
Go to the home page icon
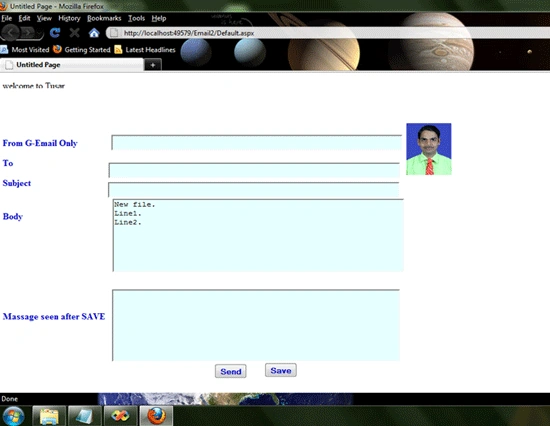coord(94,33)
